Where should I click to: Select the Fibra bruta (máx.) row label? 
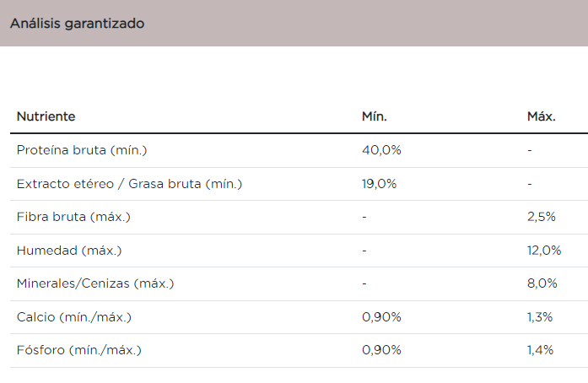pyautogui.click(x=73, y=217)
